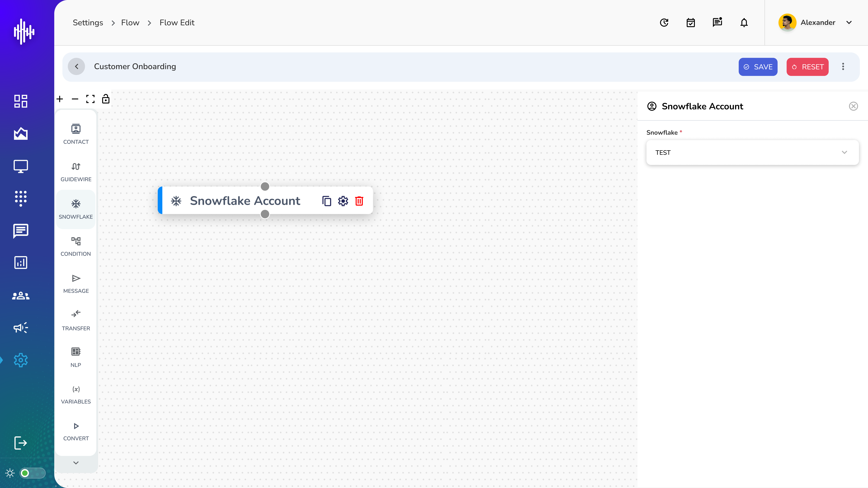868x488 pixels.
Task: Click the snowflake icon on the node
Action: pyautogui.click(x=176, y=201)
